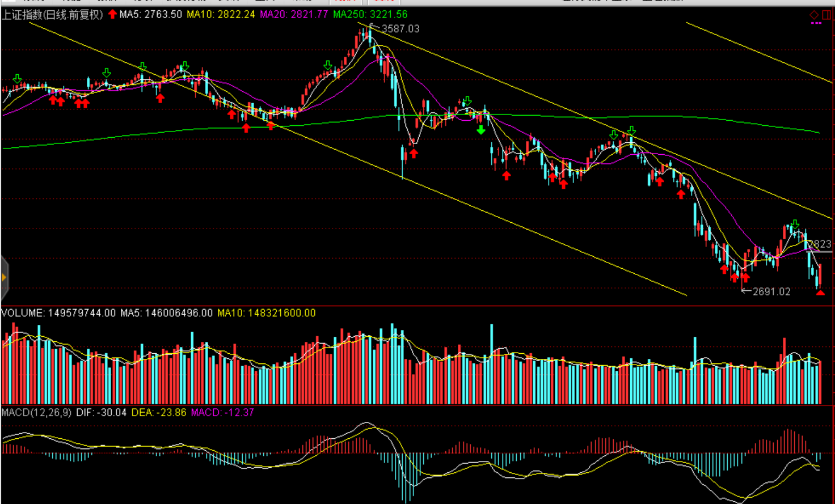This screenshot has height=504, width=835.
Task: Click the solid green down arrow signal marker
Action: pos(481,130)
